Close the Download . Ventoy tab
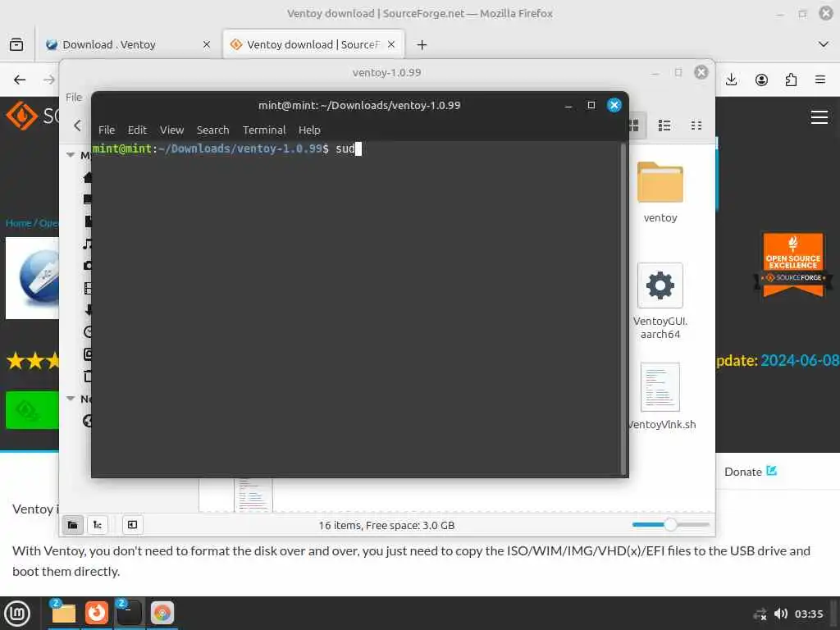 pos(206,44)
